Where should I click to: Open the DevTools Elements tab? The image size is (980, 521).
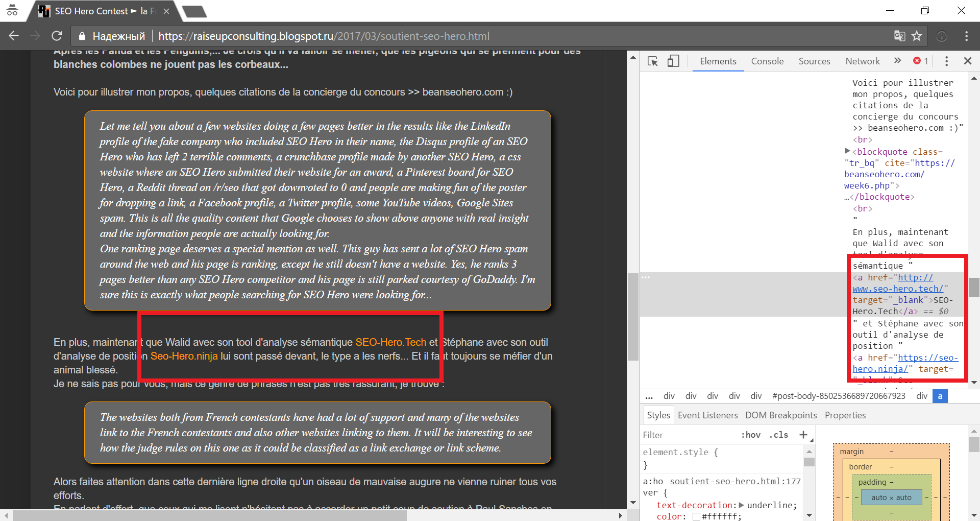point(718,61)
